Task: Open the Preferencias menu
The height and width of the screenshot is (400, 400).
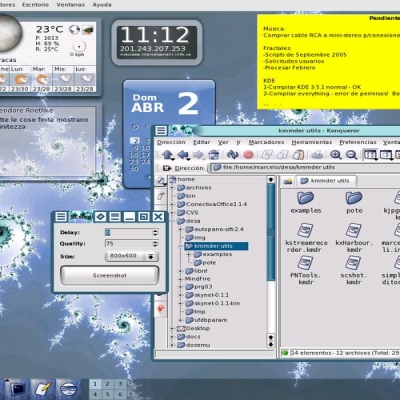Action: (358, 142)
